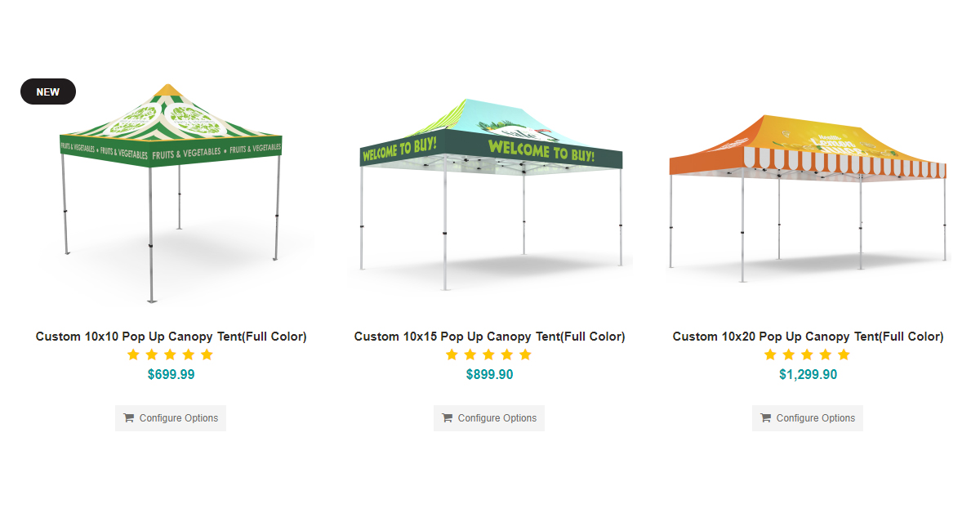The image size is (980, 513).
Task: Open Custom 10x10 Pop Up Canopy Tent title
Action: [x=171, y=337]
